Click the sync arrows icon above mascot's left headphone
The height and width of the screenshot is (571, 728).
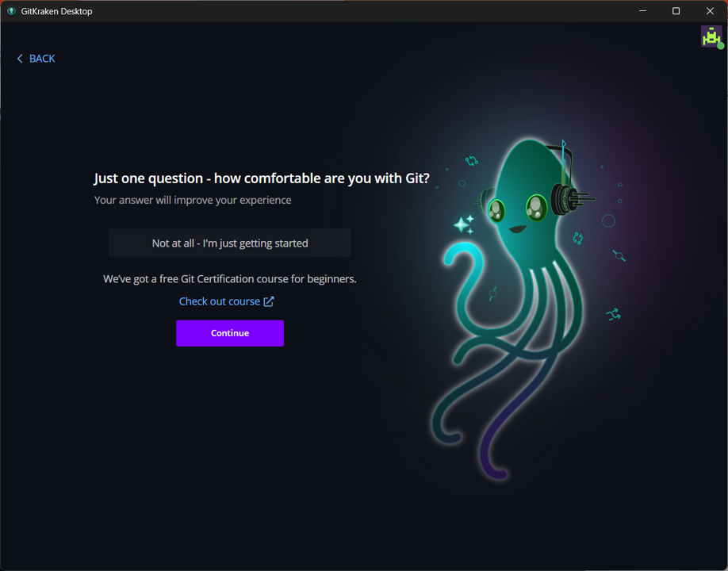[472, 161]
